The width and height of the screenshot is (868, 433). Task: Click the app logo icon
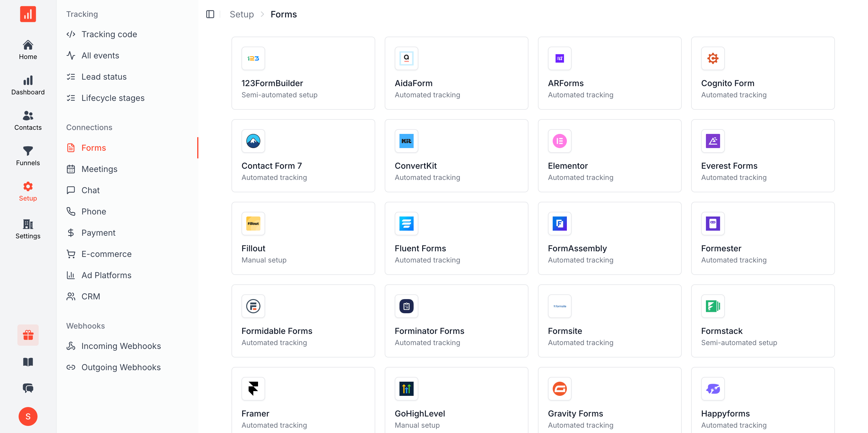(x=28, y=14)
